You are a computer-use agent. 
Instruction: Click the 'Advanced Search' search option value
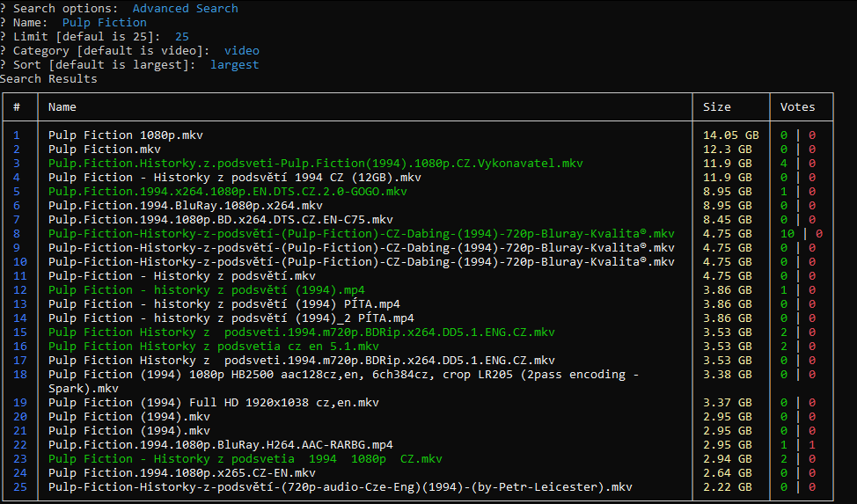(x=186, y=8)
